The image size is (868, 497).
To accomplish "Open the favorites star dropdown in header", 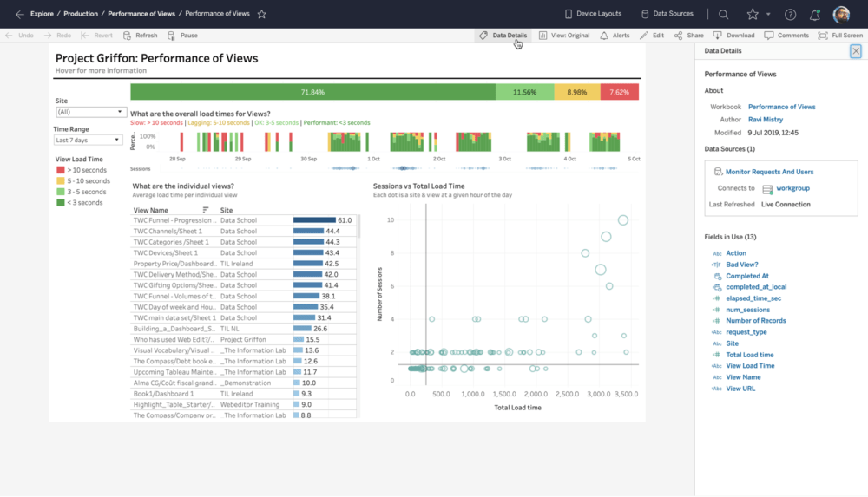I will [768, 14].
